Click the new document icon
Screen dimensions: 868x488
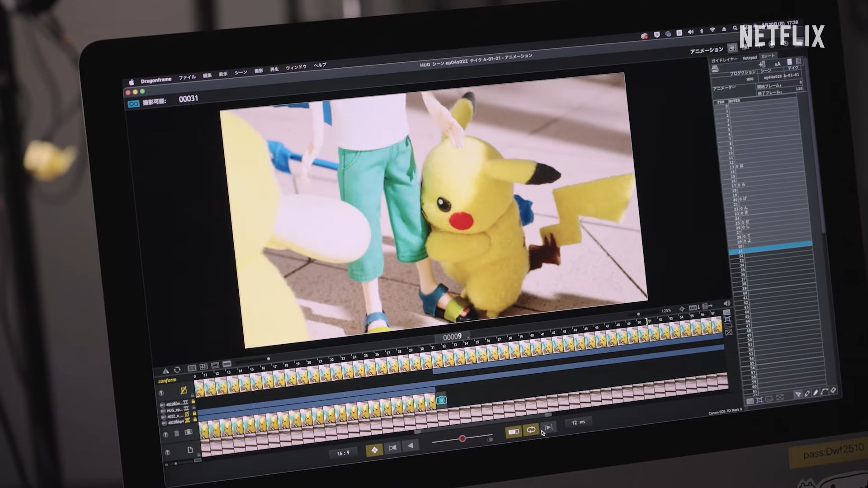[x=190, y=450]
